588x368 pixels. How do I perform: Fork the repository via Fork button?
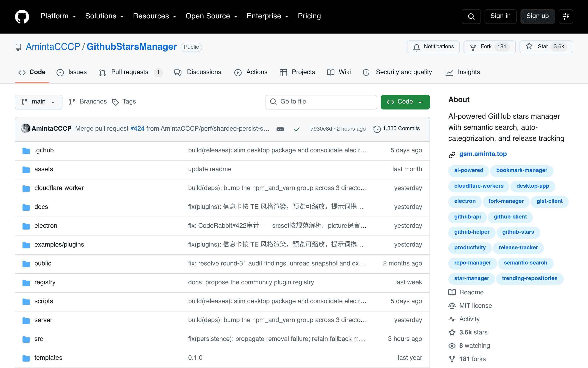point(489,47)
